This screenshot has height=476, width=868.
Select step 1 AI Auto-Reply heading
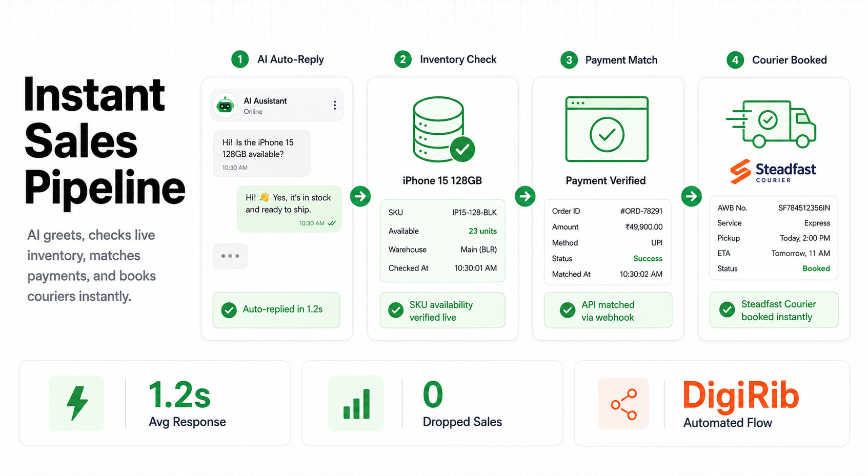pos(278,59)
